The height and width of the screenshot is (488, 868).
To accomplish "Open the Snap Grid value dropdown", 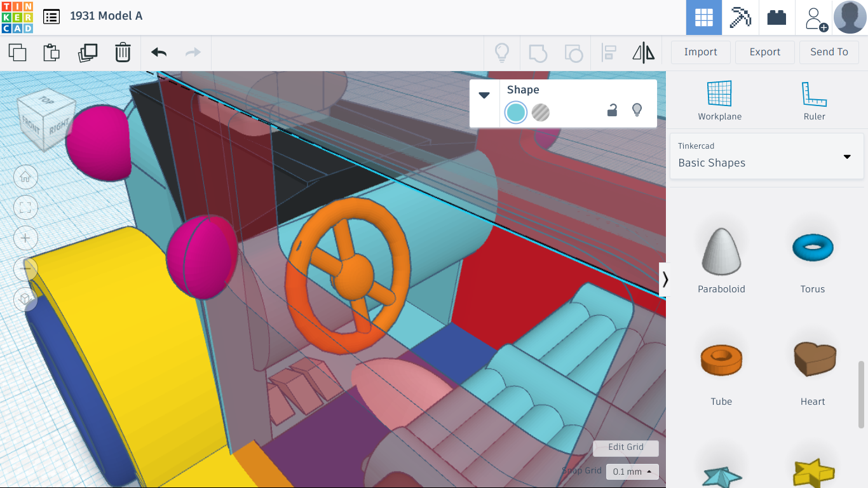I will click(x=632, y=471).
